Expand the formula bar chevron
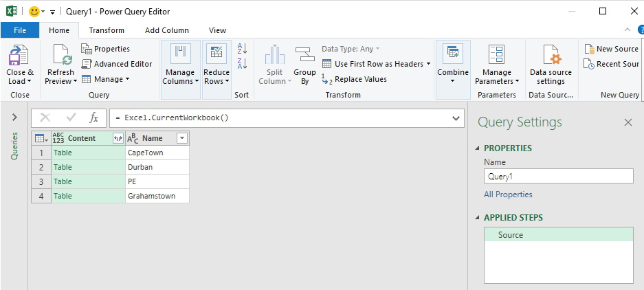This screenshot has height=290, width=644. tap(456, 118)
